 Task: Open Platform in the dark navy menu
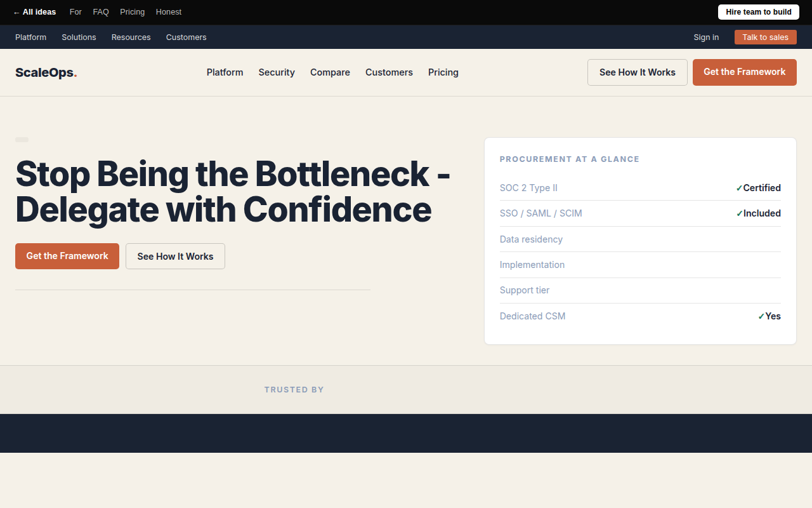30,37
